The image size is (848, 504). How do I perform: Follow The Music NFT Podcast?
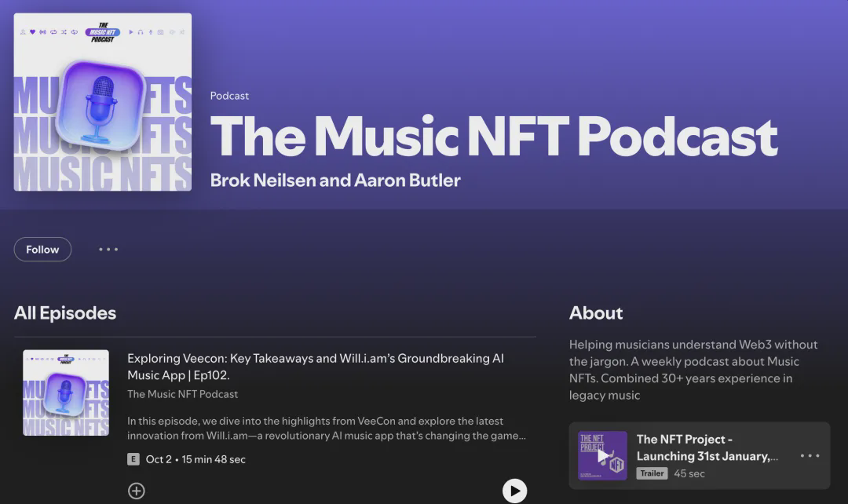tap(42, 250)
